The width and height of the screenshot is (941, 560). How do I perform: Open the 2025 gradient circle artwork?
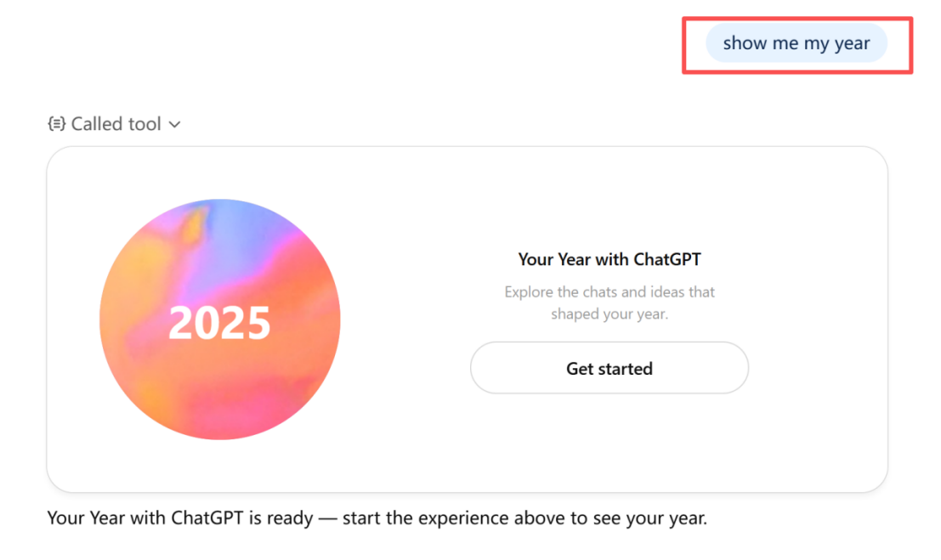pyautogui.click(x=219, y=320)
